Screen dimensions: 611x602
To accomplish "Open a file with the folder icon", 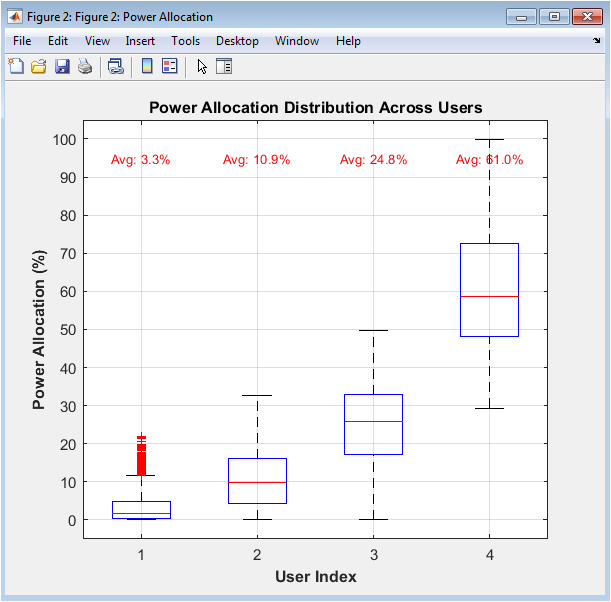I will [39, 66].
